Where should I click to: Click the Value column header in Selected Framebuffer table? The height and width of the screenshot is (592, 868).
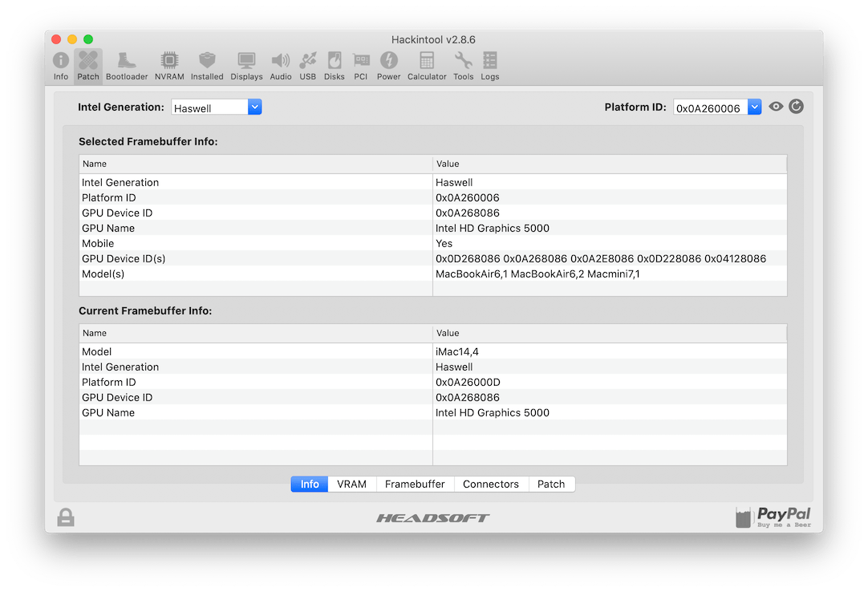(610, 164)
